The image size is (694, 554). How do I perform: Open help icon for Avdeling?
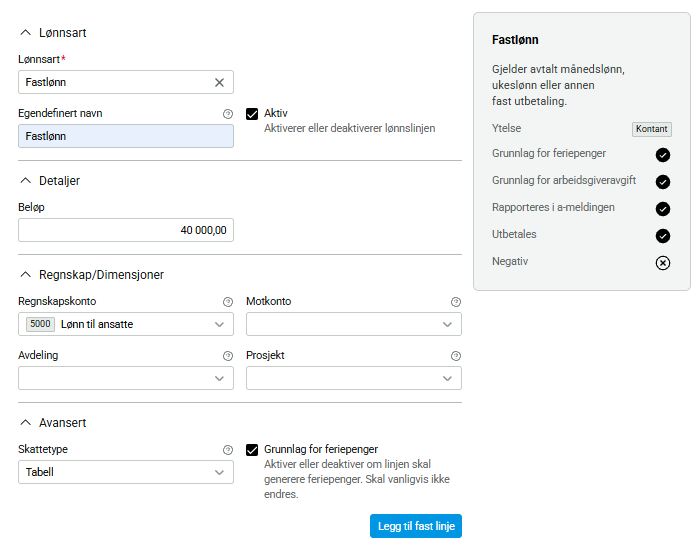click(227, 356)
